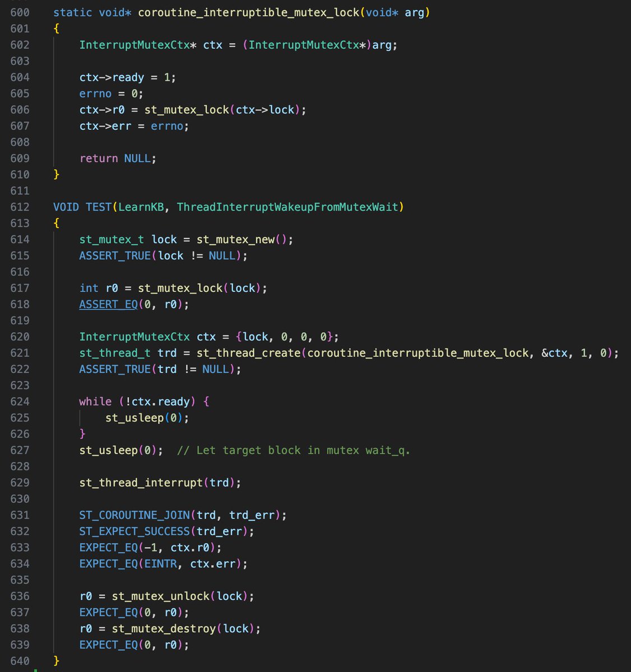Click line number 621 in the gutter
This screenshot has height=672, width=631.
20,353
